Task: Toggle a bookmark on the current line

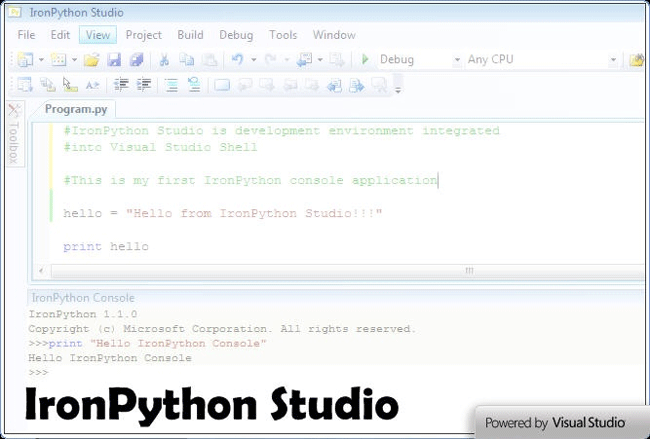Action: tap(222, 85)
